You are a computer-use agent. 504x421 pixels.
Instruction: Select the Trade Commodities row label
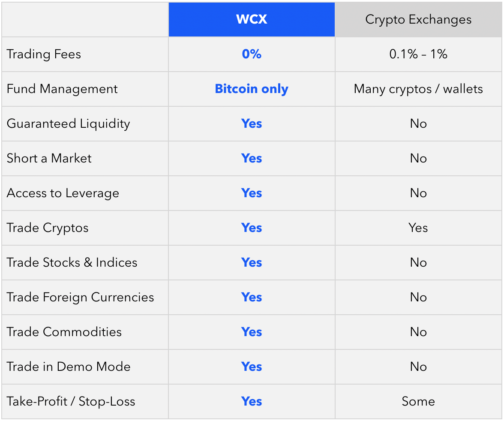pos(64,332)
